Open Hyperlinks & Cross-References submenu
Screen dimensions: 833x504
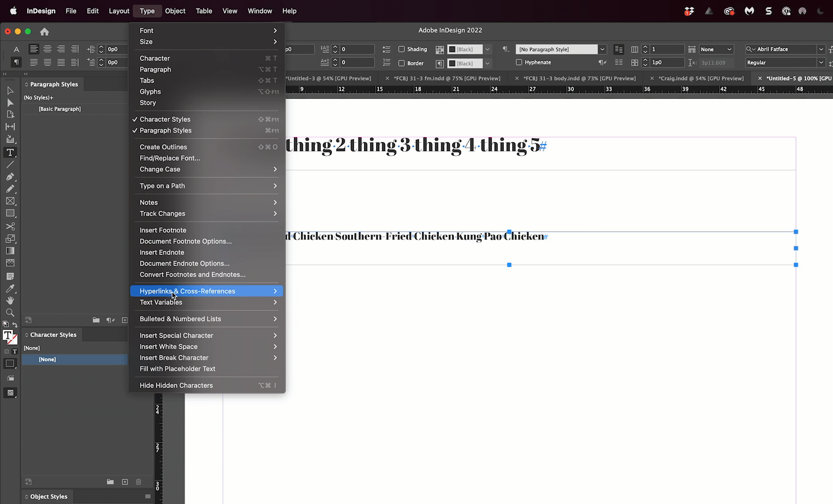(x=207, y=291)
